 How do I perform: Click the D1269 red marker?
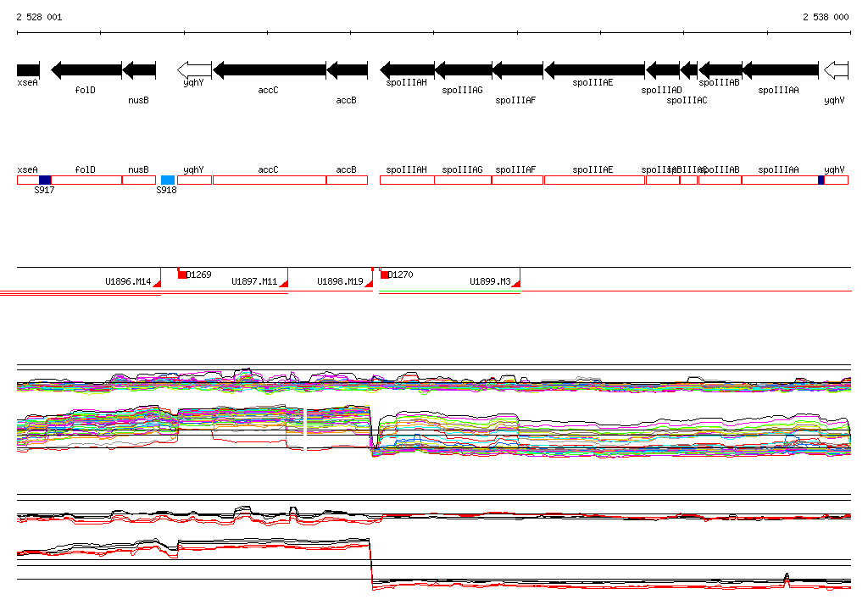(x=181, y=274)
